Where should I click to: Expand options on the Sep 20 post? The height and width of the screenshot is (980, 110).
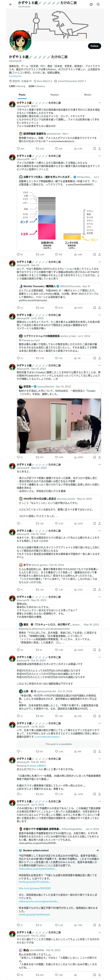(99, 262)
